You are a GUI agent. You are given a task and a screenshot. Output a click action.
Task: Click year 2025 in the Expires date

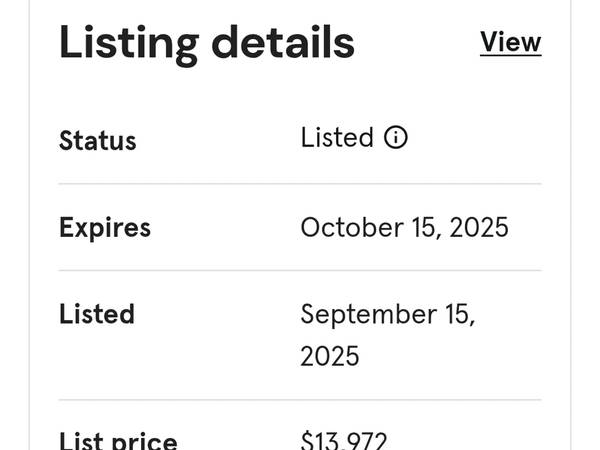479,227
